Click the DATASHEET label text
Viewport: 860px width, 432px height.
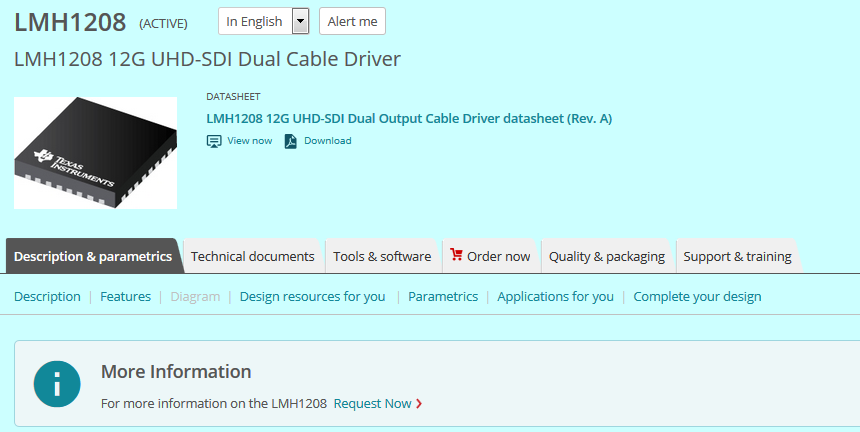tap(233, 96)
